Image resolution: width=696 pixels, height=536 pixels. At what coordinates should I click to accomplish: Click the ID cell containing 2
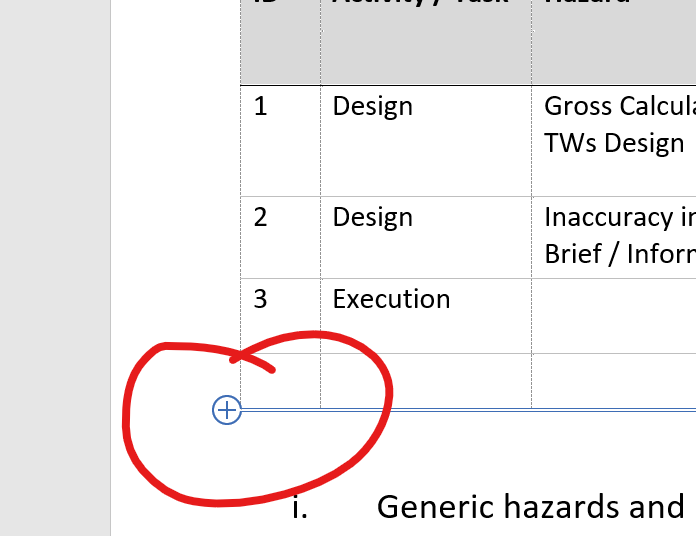point(261,217)
